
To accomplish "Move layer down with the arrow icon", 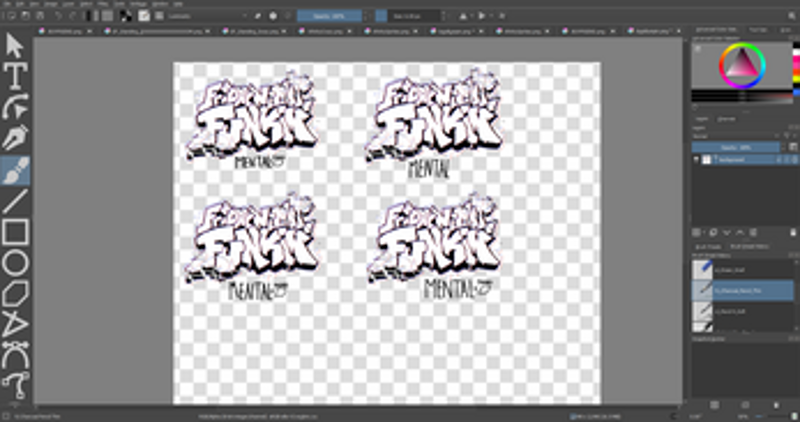I will click(x=727, y=233).
